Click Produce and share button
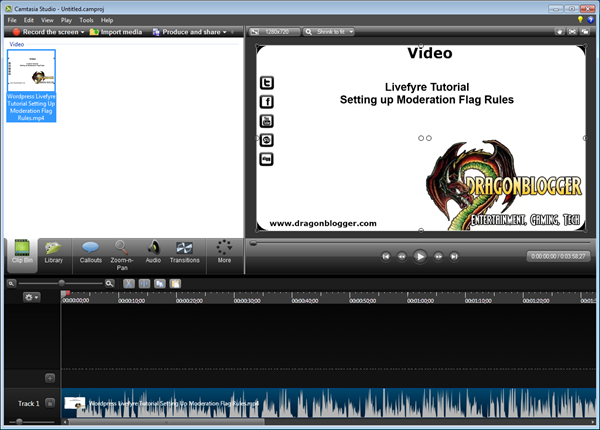The image size is (600, 430). [x=187, y=32]
